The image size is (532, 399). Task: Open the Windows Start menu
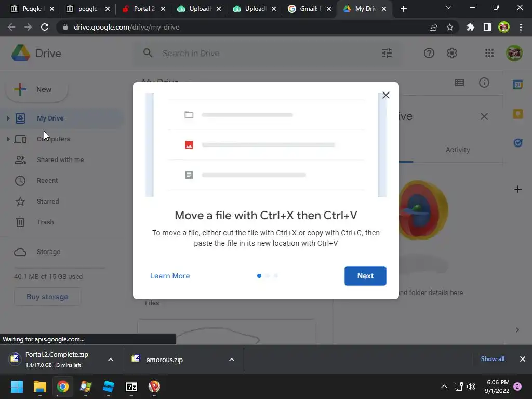click(x=17, y=387)
